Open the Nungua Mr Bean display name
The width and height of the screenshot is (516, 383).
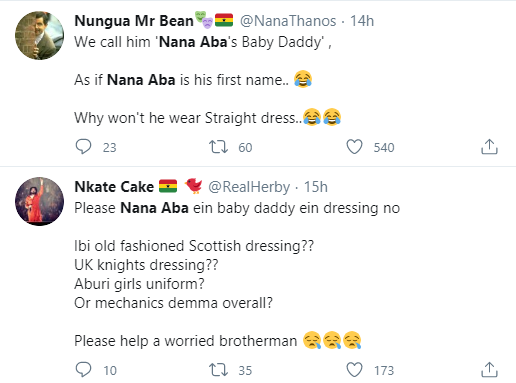[x=134, y=21]
